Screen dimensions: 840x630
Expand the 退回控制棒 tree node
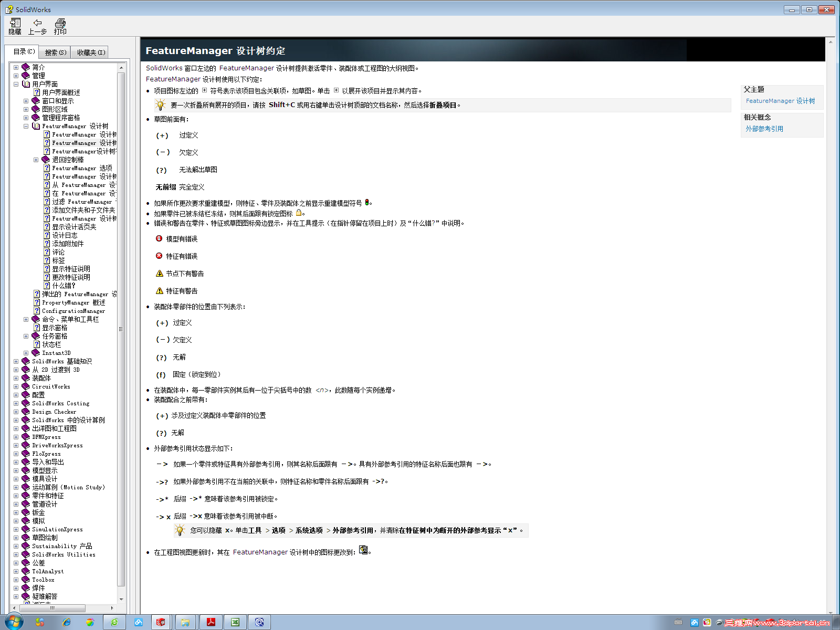[x=36, y=160]
